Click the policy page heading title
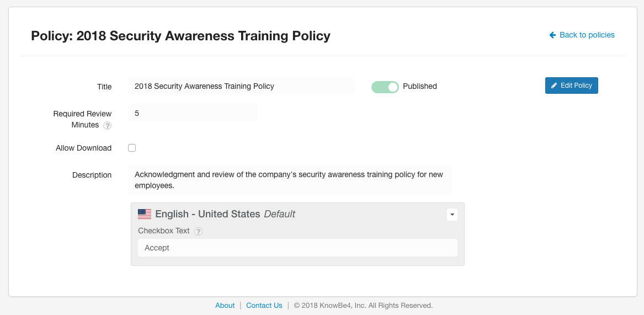Screen dimensions: 644x315 coord(180,36)
